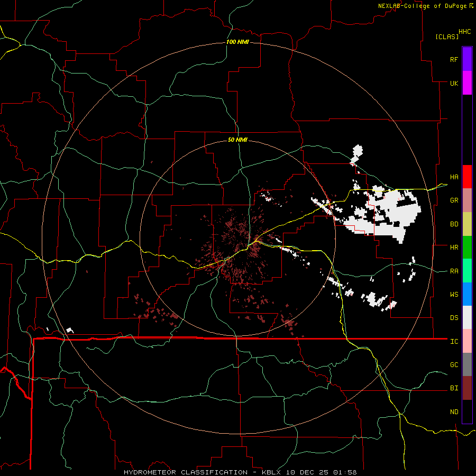The height and width of the screenshot is (476, 476).
Task: Click the IC legend label
Action: pos(454,342)
